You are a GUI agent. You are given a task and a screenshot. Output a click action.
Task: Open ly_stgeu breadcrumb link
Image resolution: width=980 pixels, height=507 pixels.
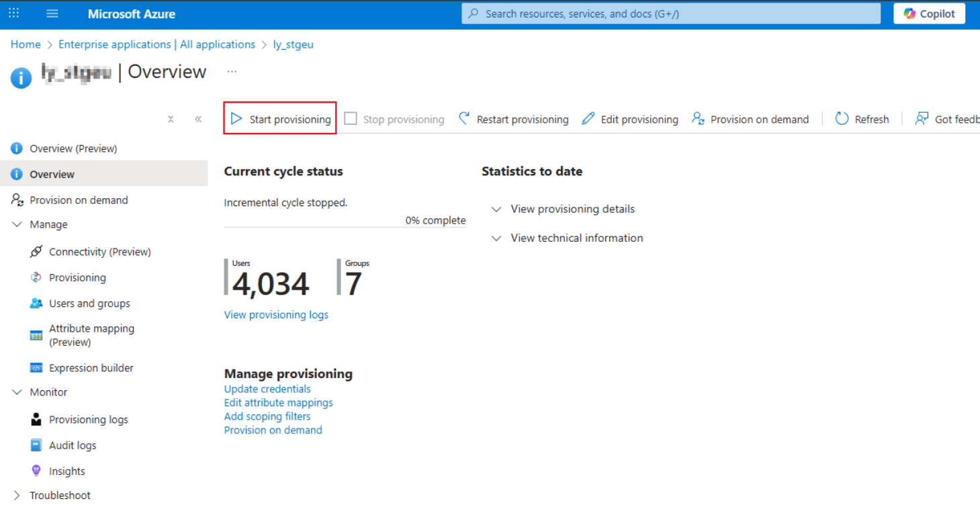(293, 44)
